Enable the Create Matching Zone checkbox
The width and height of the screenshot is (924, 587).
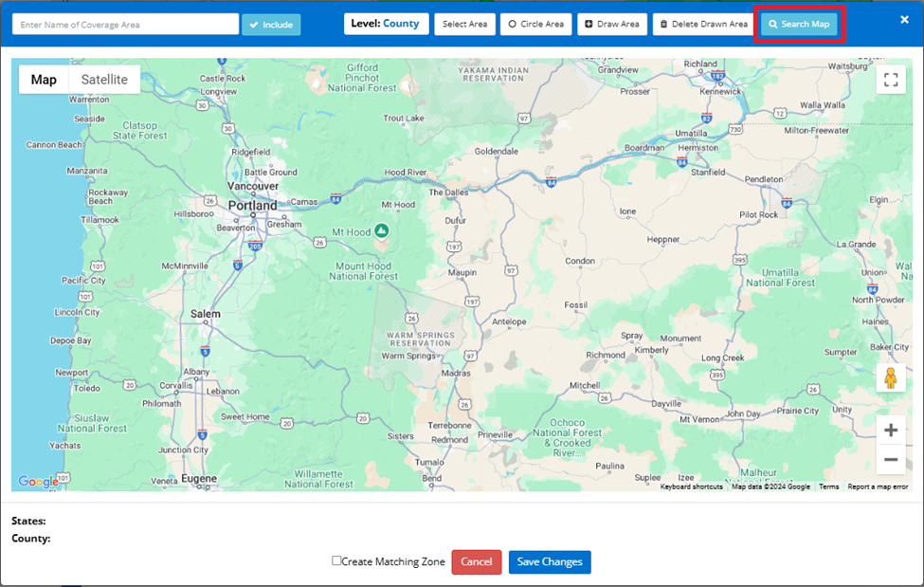[x=336, y=560]
